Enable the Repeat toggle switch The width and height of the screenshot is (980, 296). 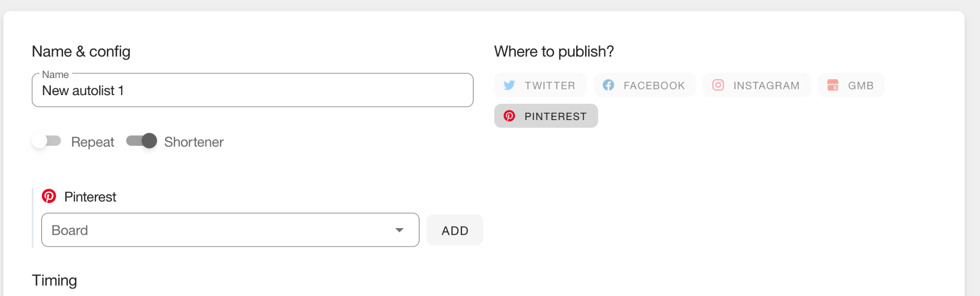pyautogui.click(x=46, y=141)
